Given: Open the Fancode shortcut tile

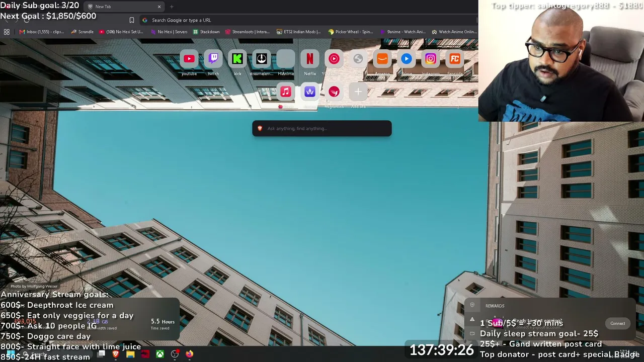Looking at the screenshot, I should click(x=455, y=59).
